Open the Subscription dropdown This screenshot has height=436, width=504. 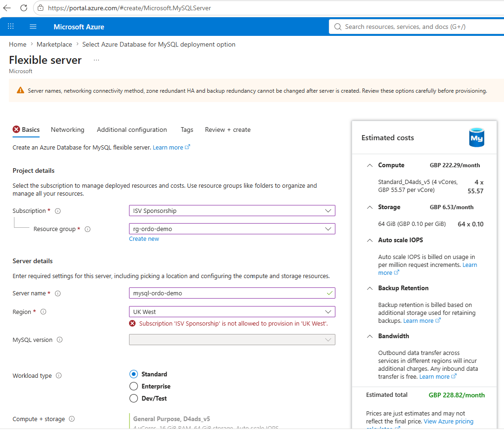click(x=232, y=211)
